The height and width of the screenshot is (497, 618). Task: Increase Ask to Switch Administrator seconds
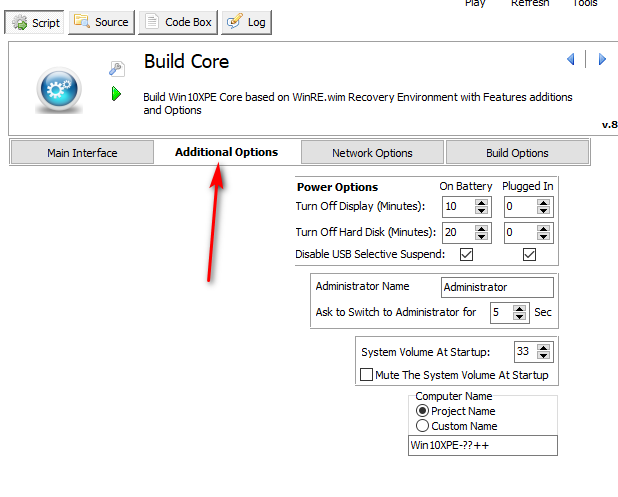pos(519,309)
